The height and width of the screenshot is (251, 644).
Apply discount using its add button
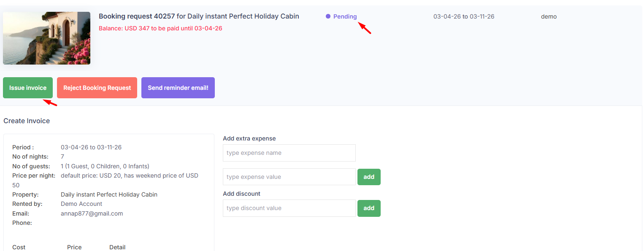[369, 208]
